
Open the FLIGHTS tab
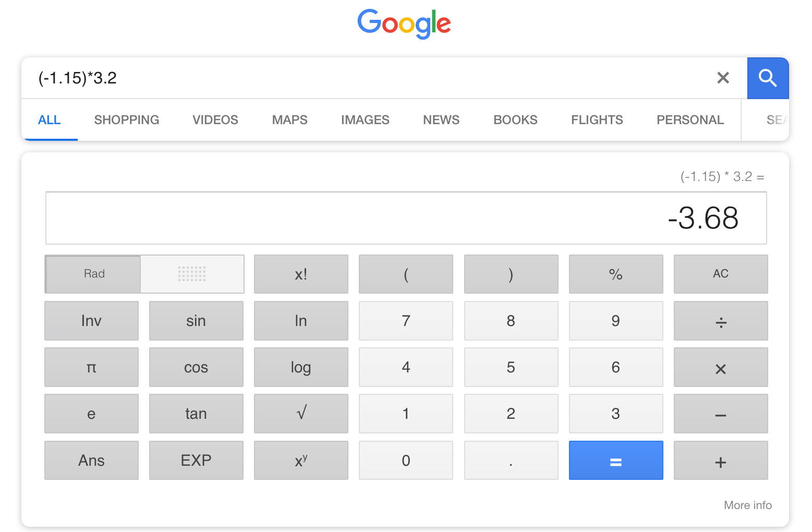pos(597,120)
